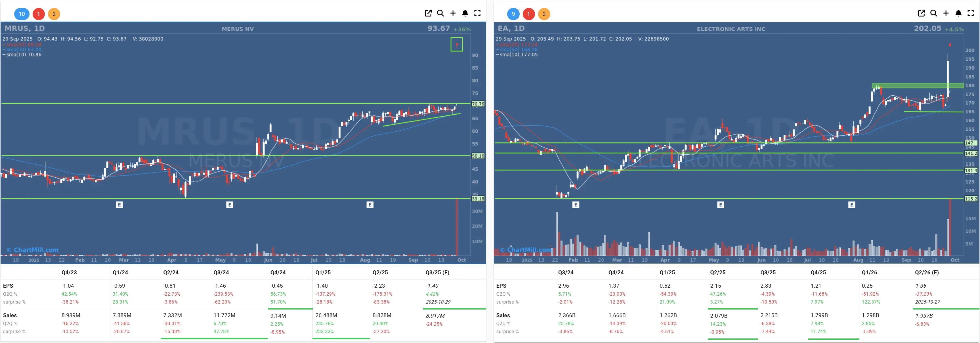Click the green-boxed marker at MRUS chart top right
Viewport: 980px width, 343px height.
(457, 44)
